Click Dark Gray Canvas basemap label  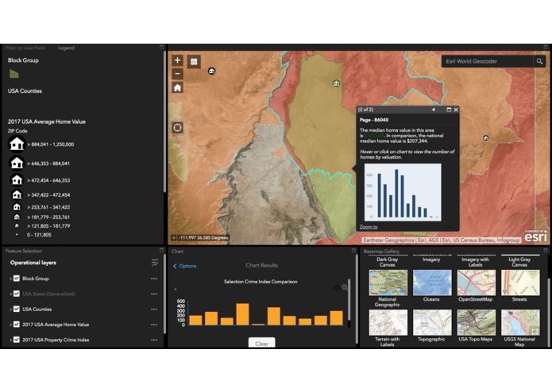(388, 262)
